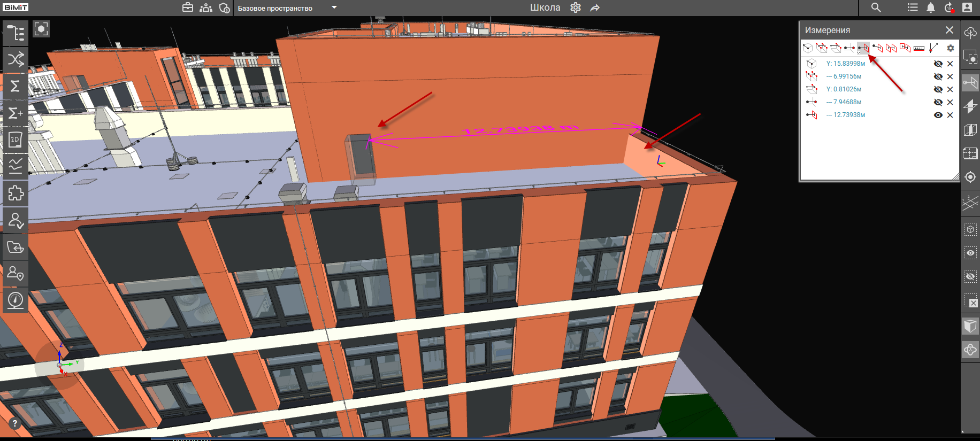Select the ruler measurement tool in Измерения
The width and height of the screenshot is (980, 441).
[x=918, y=48]
